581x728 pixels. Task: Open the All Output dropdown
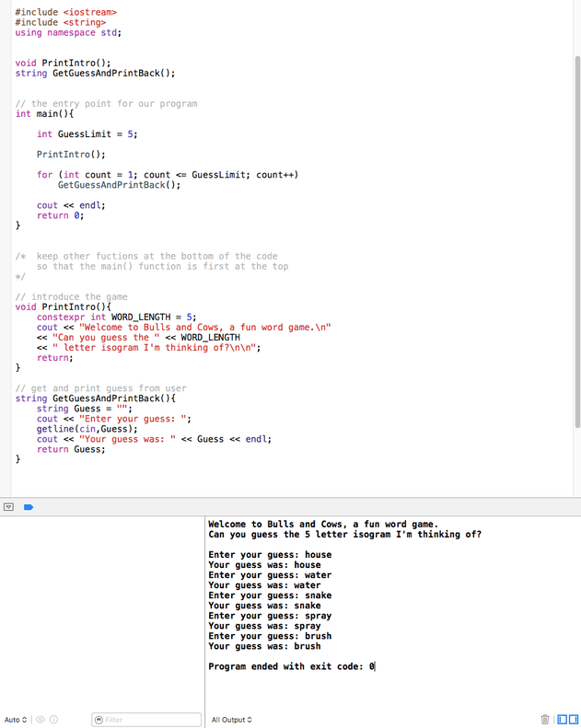(232, 720)
